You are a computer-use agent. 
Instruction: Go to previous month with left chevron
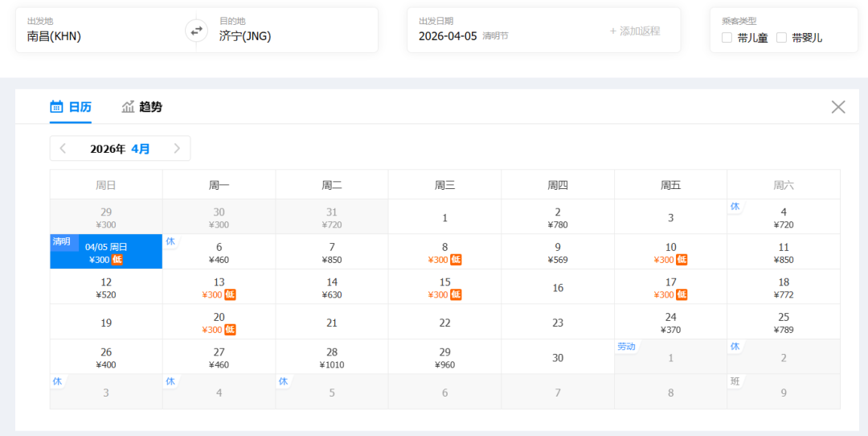pyautogui.click(x=63, y=149)
